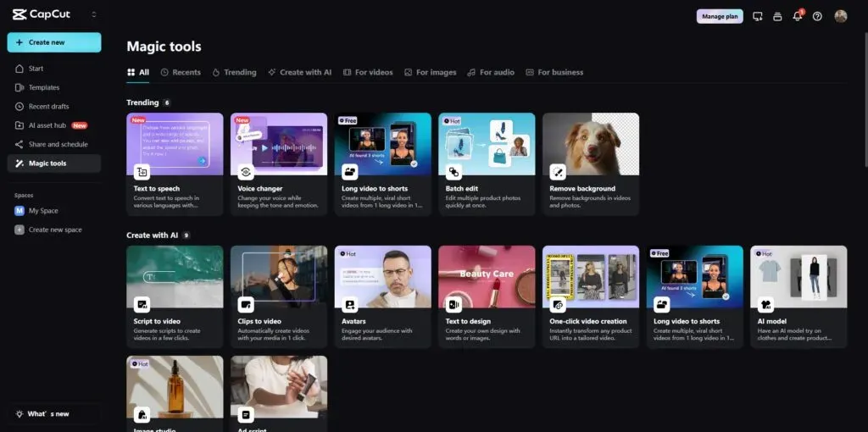This screenshot has height=432, width=868.
Task: Open Share and schedule
Action: tap(54, 144)
